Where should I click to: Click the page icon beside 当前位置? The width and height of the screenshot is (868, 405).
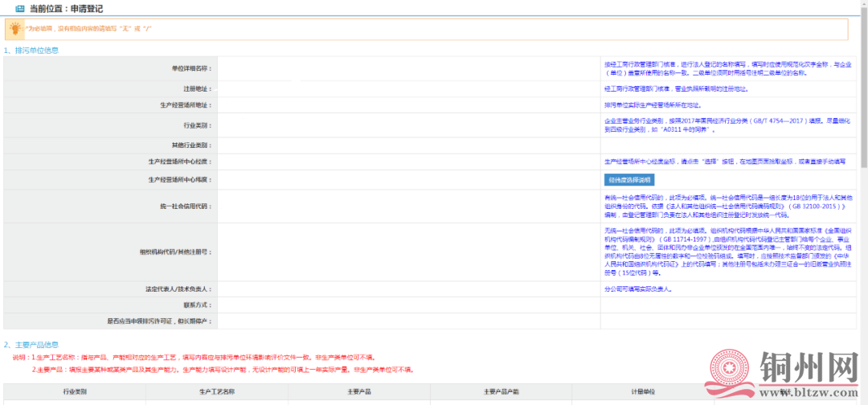[x=19, y=8]
